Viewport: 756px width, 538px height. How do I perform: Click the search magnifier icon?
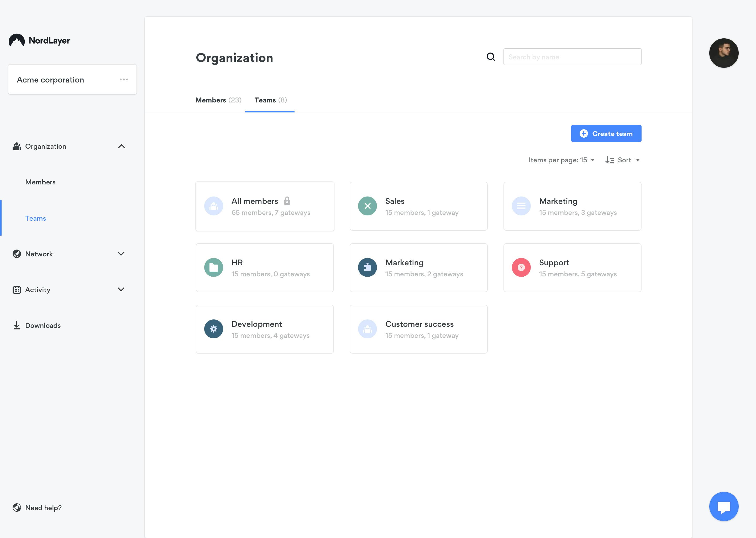click(x=490, y=56)
